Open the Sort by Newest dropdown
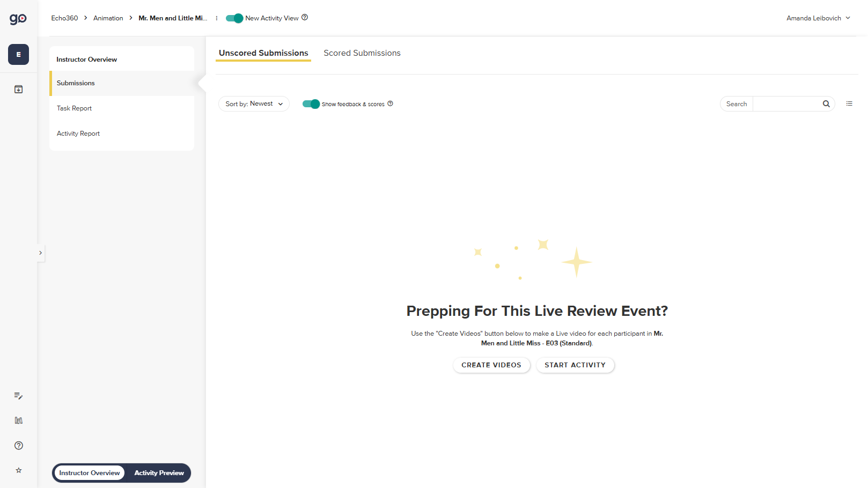Viewport: 868px width, 488px height. 254,103
